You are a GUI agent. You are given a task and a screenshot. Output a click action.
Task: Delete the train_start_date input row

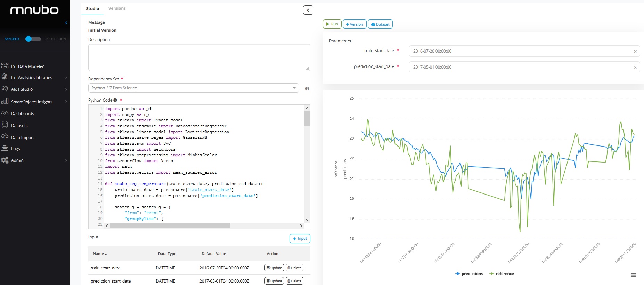point(294,268)
